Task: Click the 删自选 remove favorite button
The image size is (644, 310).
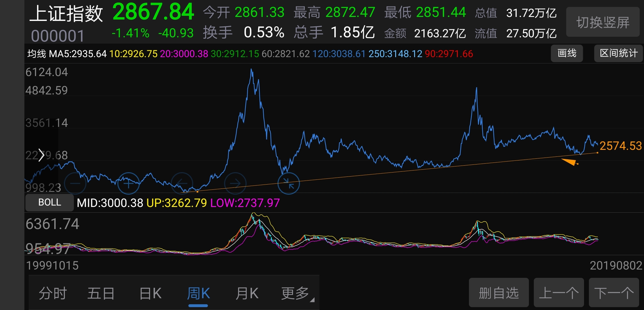Action: point(498,293)
